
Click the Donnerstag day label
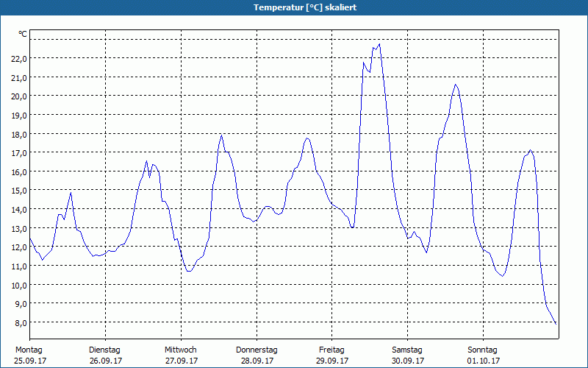[x=257, y=350]
